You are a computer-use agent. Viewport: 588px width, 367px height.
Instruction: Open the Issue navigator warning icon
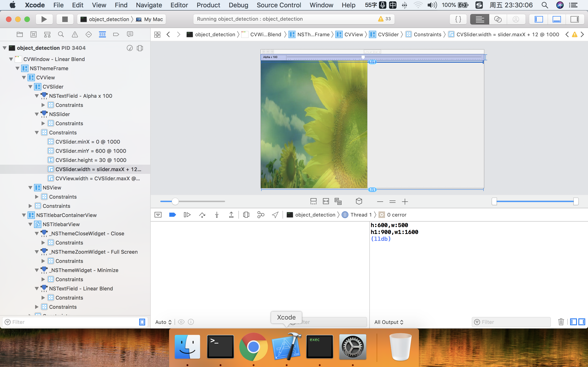(x=75, y=34)
